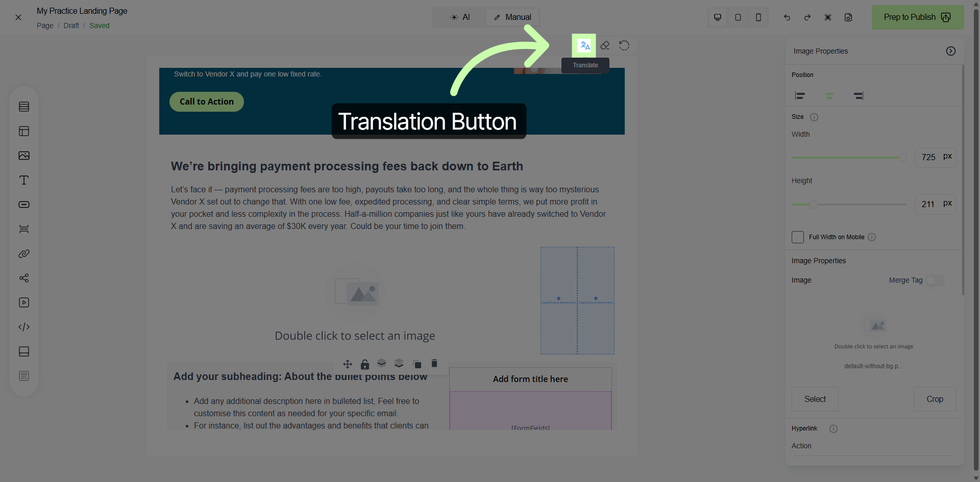Click the Size info icon

click(x=814, y=117)
